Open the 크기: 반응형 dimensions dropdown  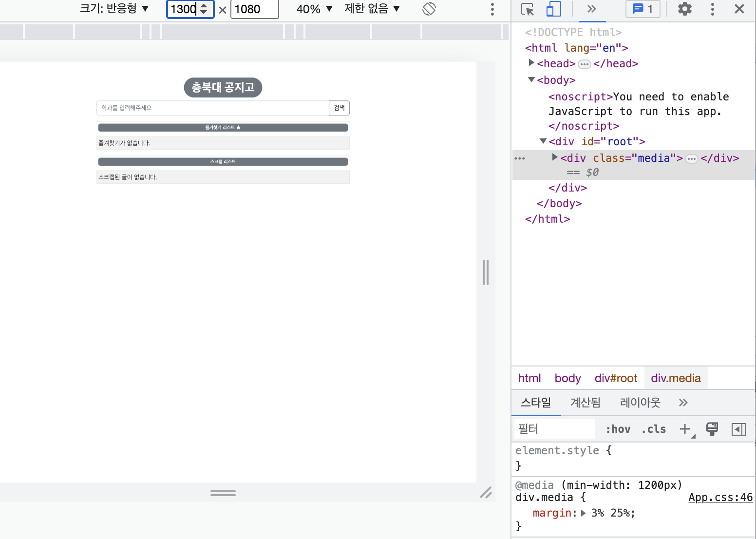[x=114, y=9]
